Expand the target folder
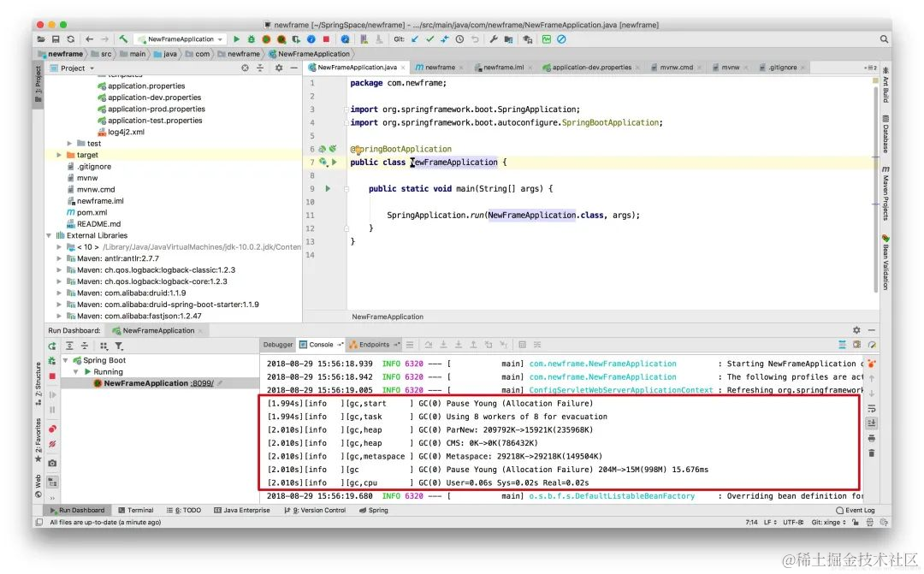Screen dimensions: 924x574 (59, 155)
